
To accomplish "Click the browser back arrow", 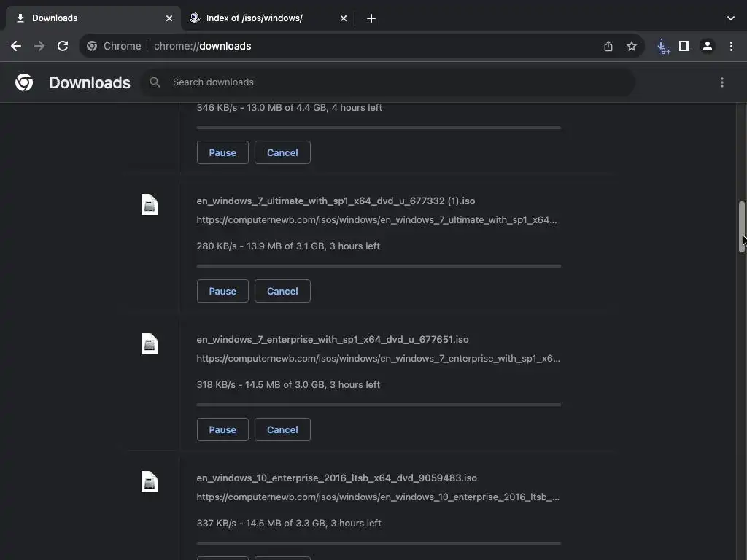I will (x=16, y=46).
